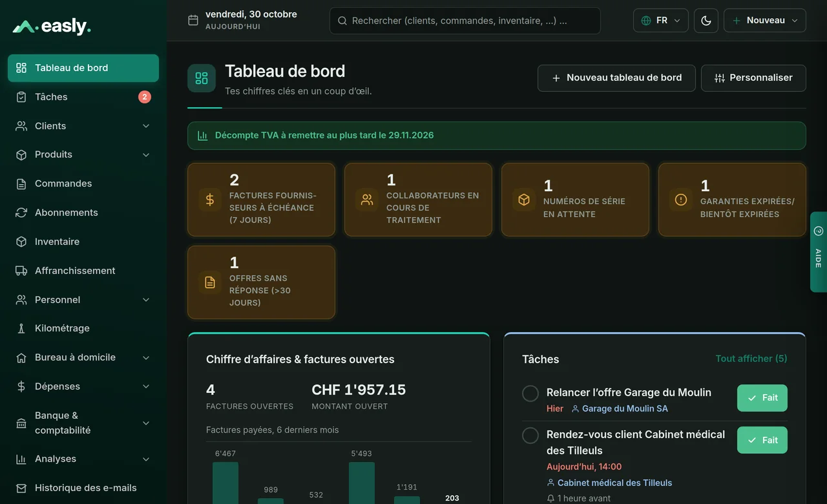Click the offres sans réponse document icon
Image resolution: width=827 pixels, height=504 pixels.
(x=210, y=282)
